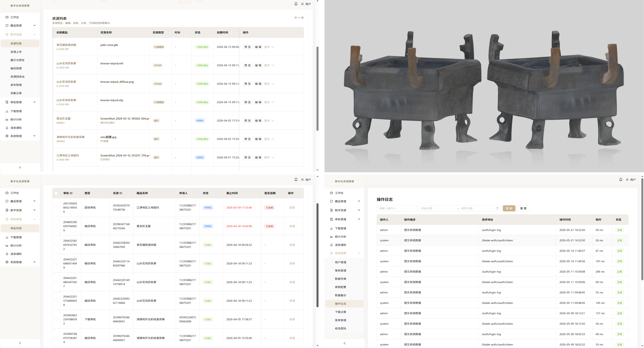Click 预览 for bronze-tripod.mtl
This screenshot has height=348, width=644.
(247, 65)
